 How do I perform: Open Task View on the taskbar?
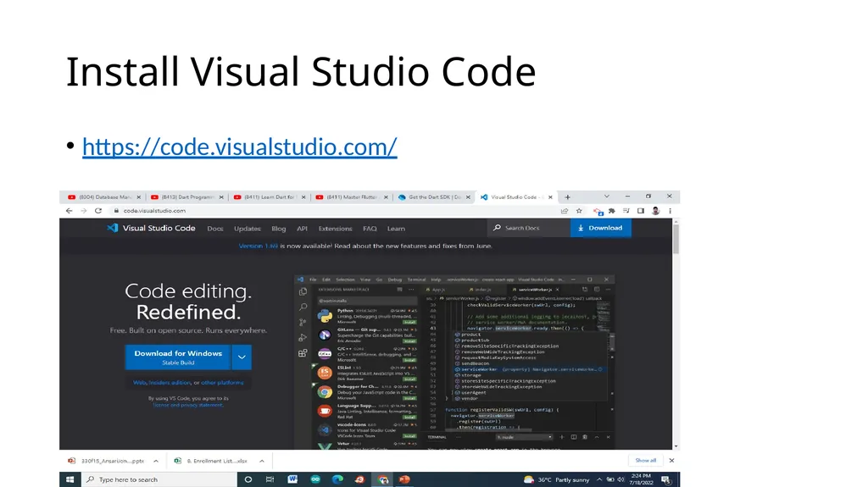tap(270, 479)
